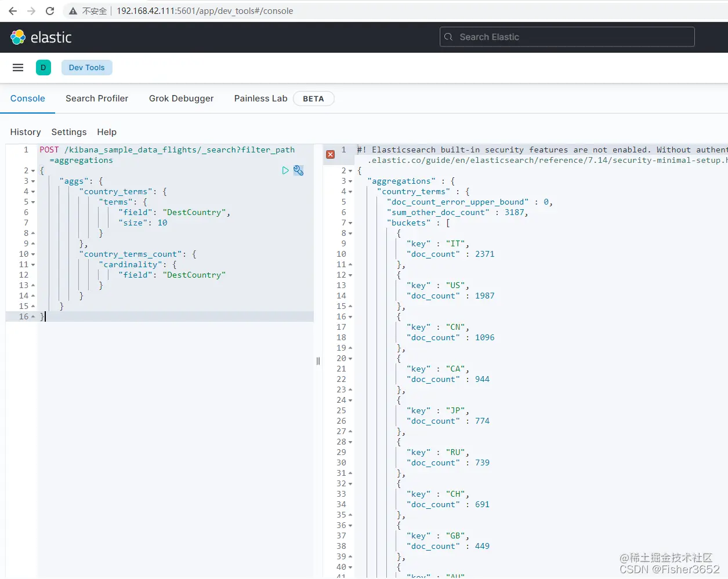This screenshot has height=579, width=728.
Task: Fold the terms block at request line 5
Action: pos(33,202)
